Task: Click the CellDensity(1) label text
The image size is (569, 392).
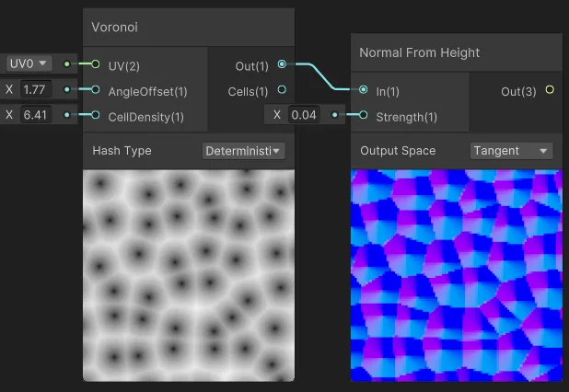Action: 145,117
